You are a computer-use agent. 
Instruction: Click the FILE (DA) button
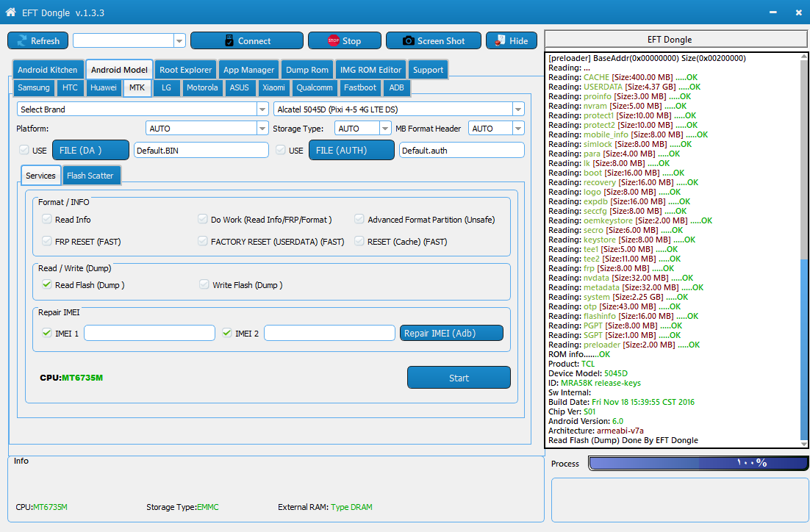[90, 151]
